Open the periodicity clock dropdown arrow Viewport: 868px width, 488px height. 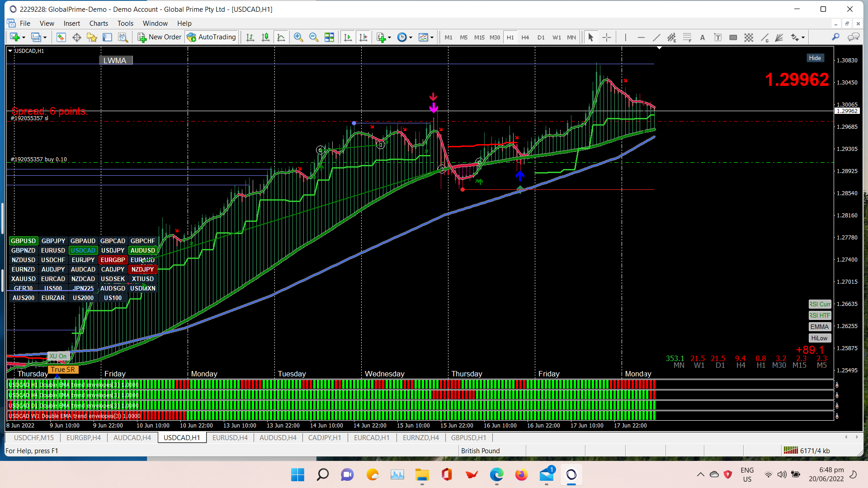[410, 38]
